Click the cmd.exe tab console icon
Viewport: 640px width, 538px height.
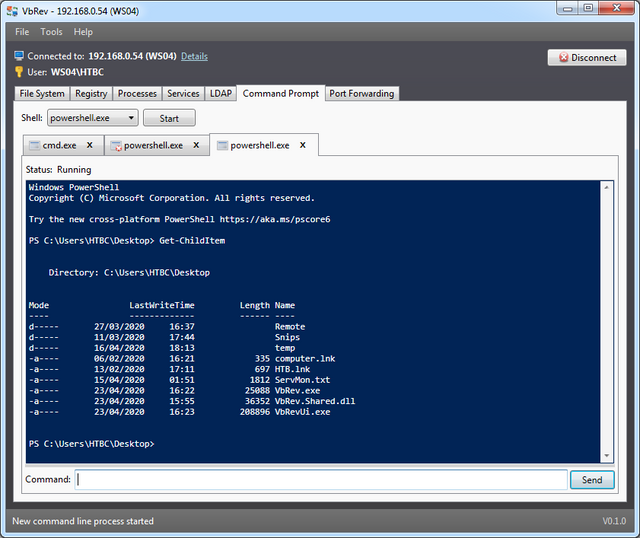(x=35, y=146)
